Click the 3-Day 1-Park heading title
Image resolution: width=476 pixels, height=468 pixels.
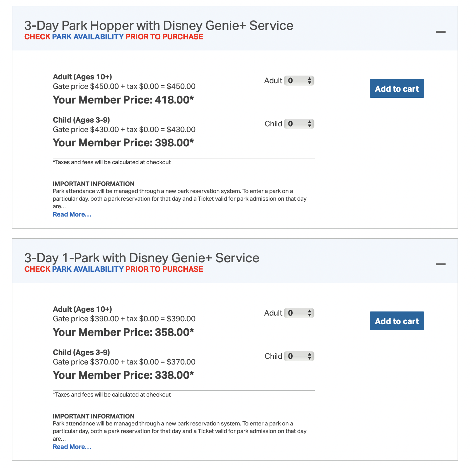142,258
